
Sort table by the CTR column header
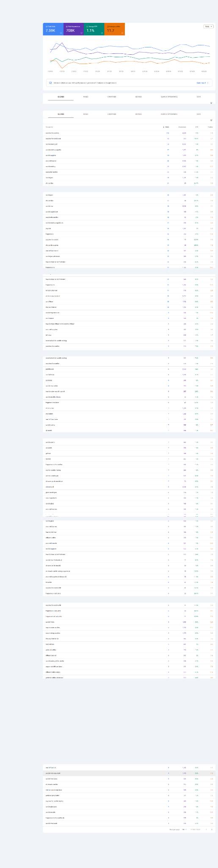pos(196,127)
